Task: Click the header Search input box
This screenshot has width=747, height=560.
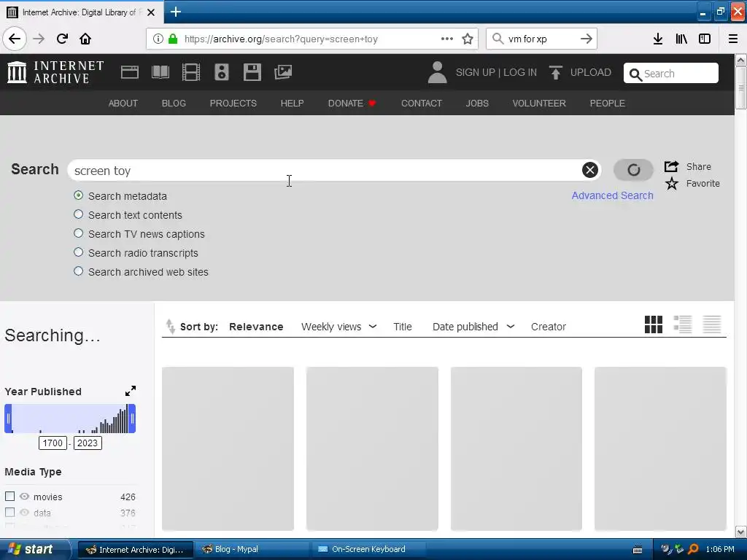Action: [671, 74]
